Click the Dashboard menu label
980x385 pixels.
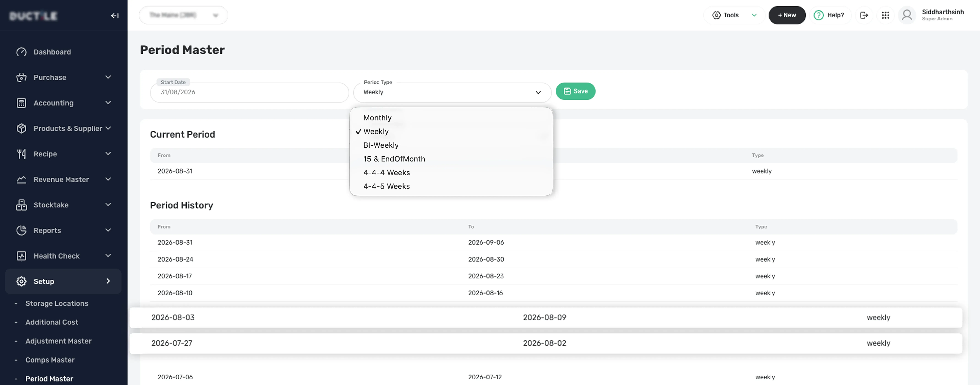(x=52, y=52)
